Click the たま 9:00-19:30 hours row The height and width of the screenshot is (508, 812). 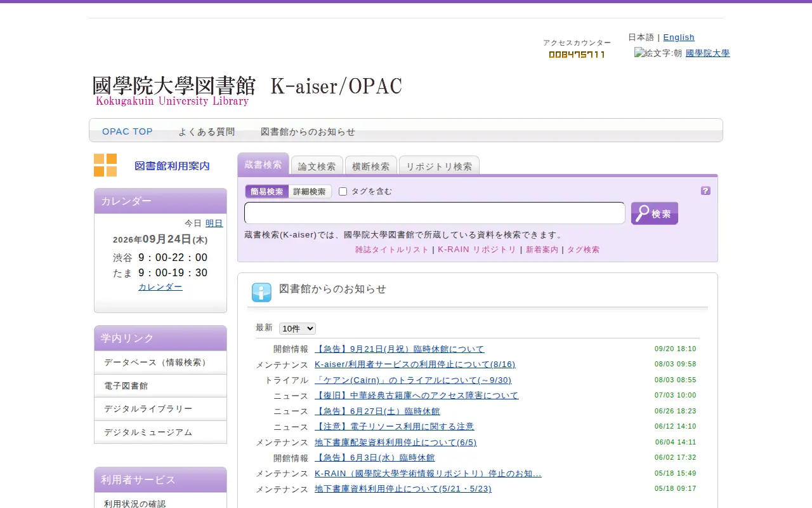(x=160, y=273)
